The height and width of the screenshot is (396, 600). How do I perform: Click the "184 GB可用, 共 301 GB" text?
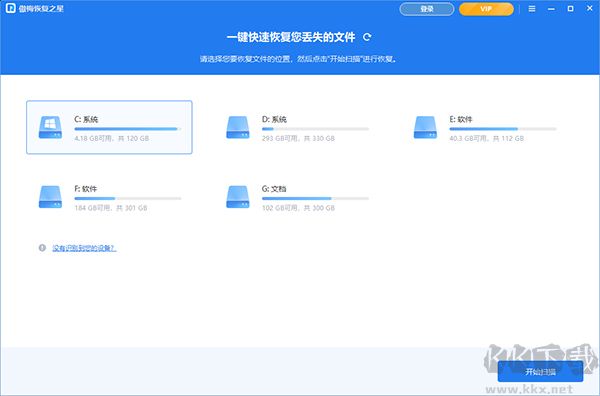[x=111, y=208]
